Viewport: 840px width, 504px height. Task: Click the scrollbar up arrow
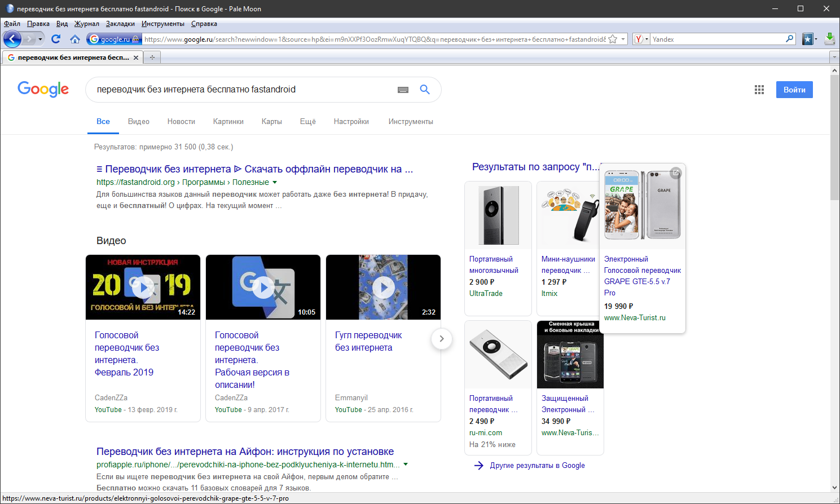point(835,70)
